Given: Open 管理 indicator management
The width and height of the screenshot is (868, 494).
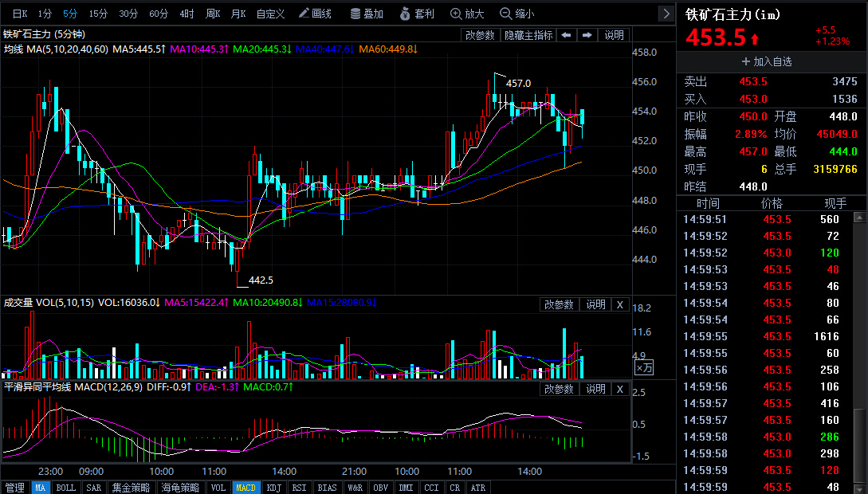Looking at the screenshot, I should 15,488.
